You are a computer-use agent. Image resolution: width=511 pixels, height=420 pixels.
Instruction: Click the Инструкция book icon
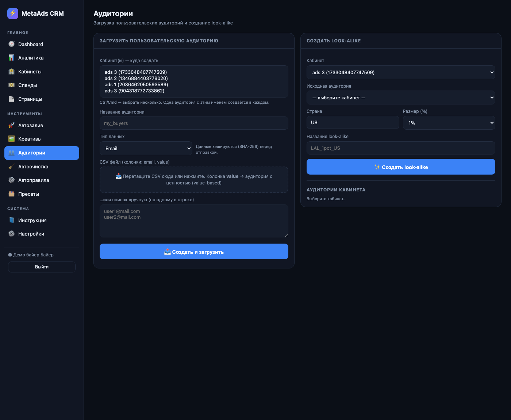pos(11,220)
